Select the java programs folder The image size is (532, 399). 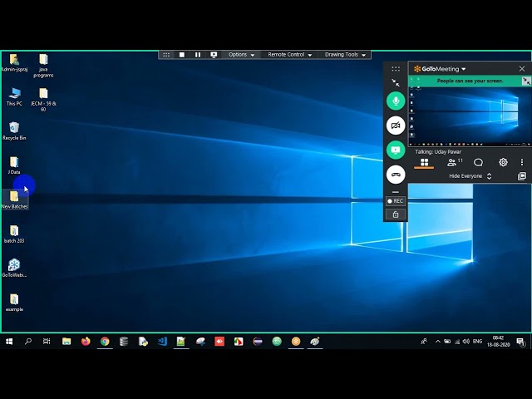coord(43,66)
